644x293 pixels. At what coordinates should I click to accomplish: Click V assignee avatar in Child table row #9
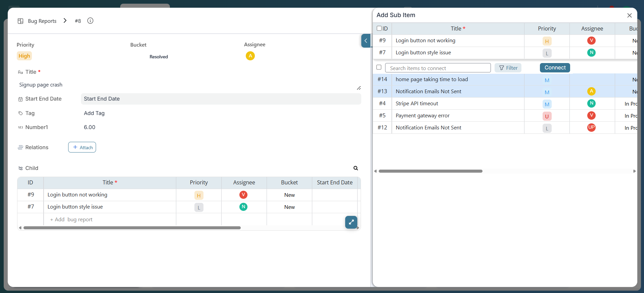pos(243,195)
